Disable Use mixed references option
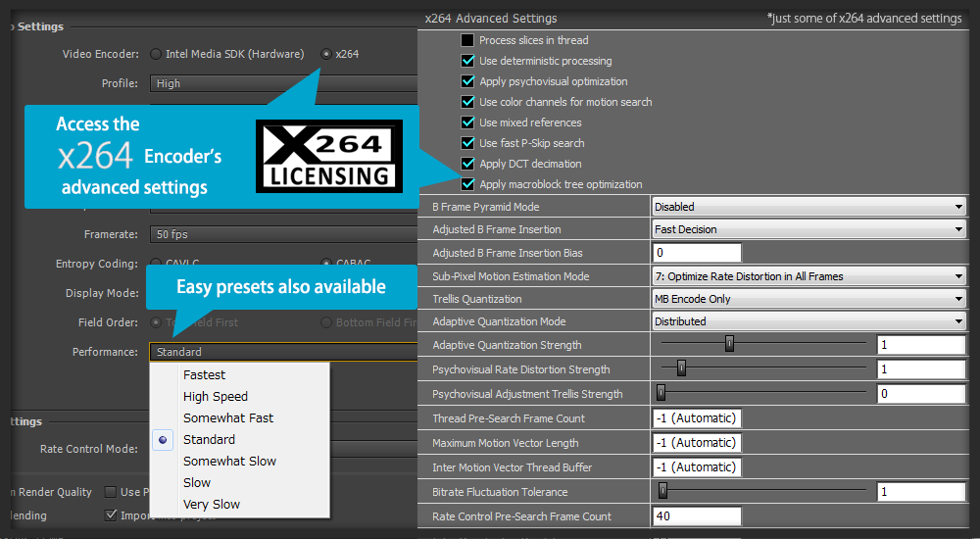Image resolution: width=980 pixels, height=539 pixels. point(467,122)
